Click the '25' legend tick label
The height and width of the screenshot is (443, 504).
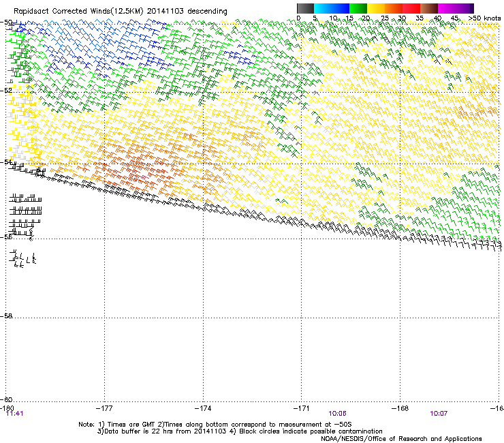pos(385,18)
